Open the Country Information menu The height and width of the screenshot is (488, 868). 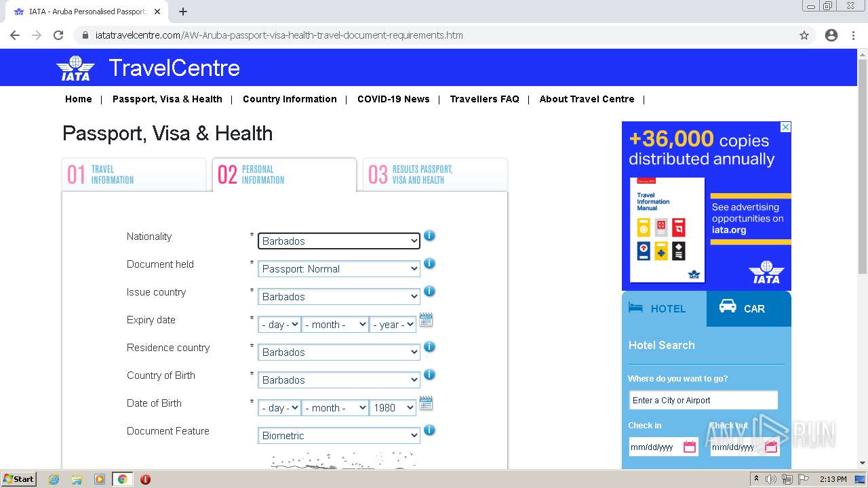(290, 99)
